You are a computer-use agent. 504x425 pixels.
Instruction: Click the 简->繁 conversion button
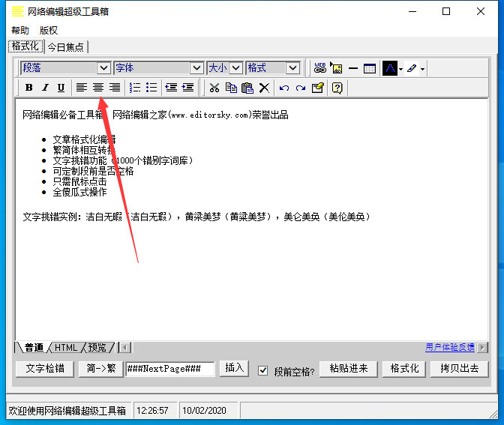click(101, 369)
